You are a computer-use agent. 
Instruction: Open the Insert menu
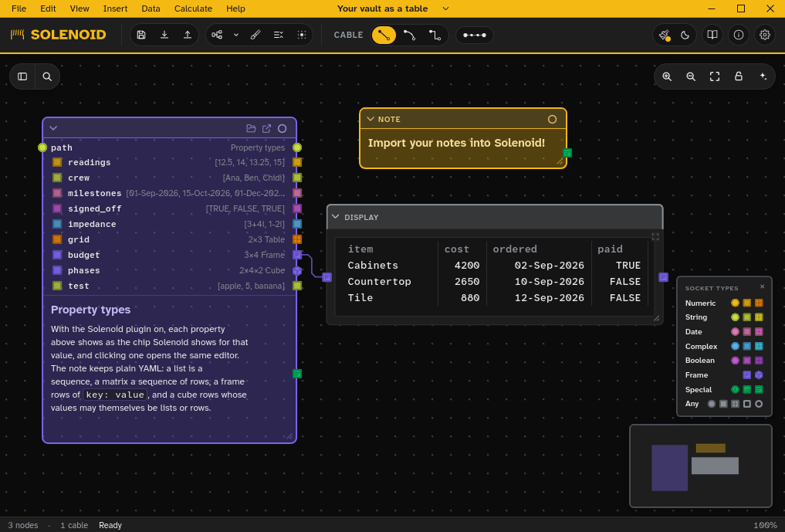click(x=115, y=8)
